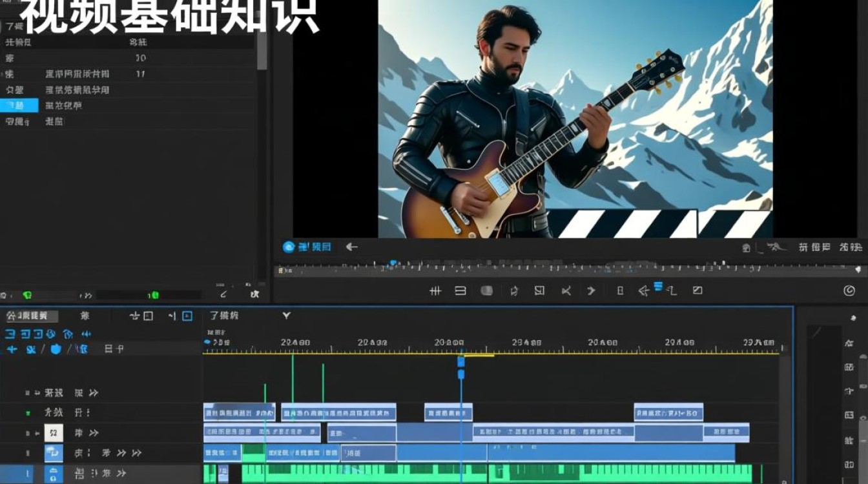
Task: Click the small upright rectangle icon in preview controls
Action: tap(620, 291)
